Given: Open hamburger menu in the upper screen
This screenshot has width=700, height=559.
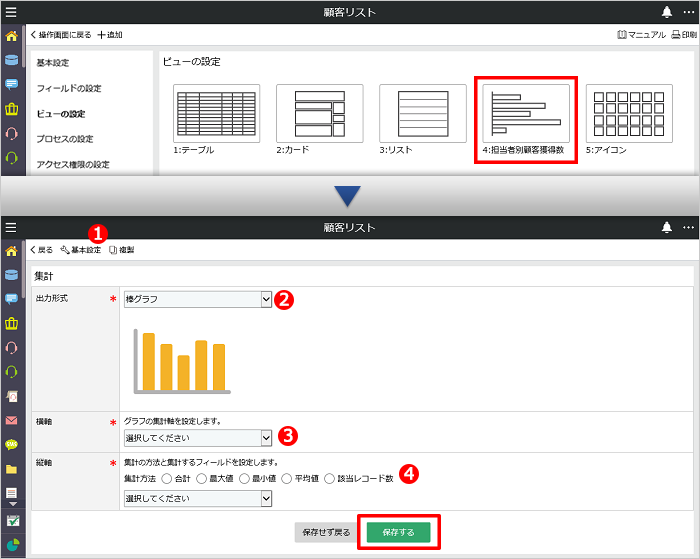Looking at the screenshot, I should pyautogui.click(x=11, y=12).
